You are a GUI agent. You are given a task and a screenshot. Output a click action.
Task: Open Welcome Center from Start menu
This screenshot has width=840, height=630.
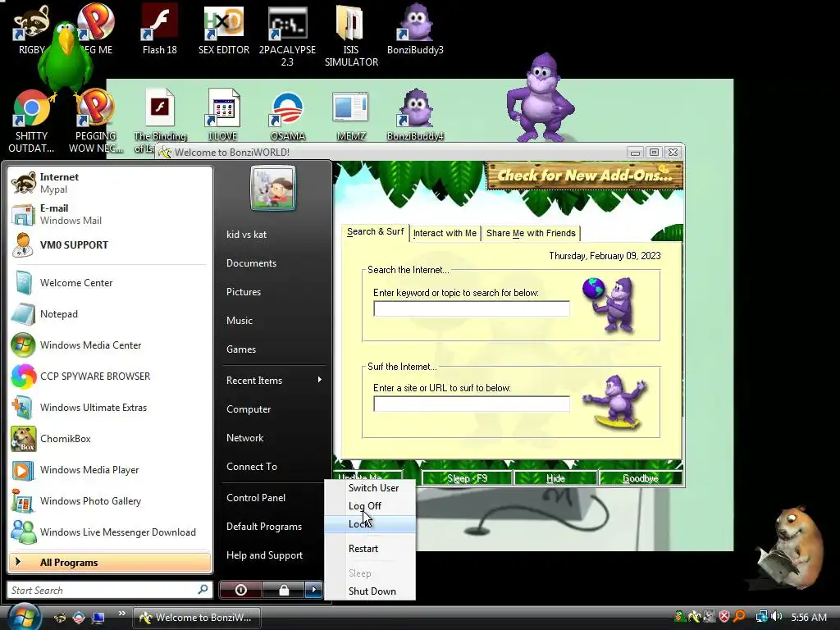click(110, 283)
